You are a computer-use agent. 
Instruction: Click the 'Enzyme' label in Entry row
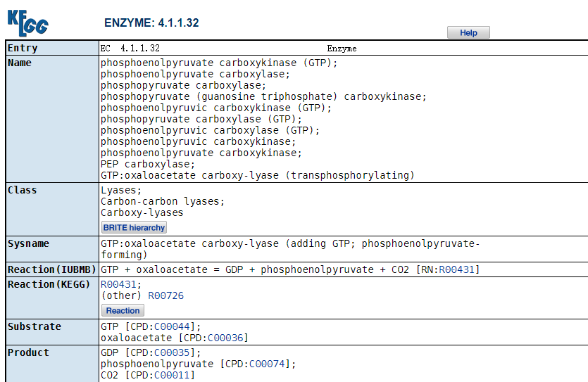[342, 49]
